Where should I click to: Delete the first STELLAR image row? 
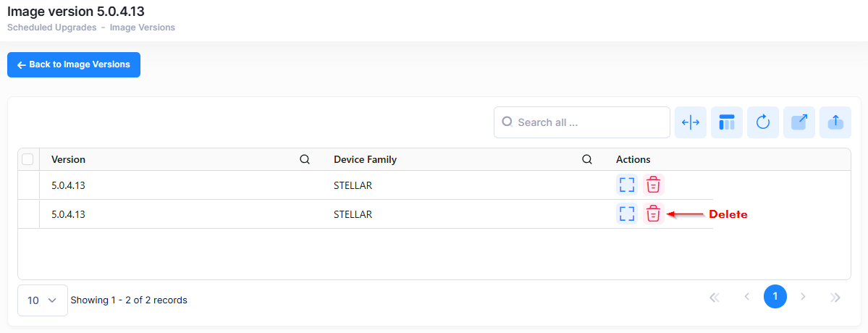click(653, 185)
